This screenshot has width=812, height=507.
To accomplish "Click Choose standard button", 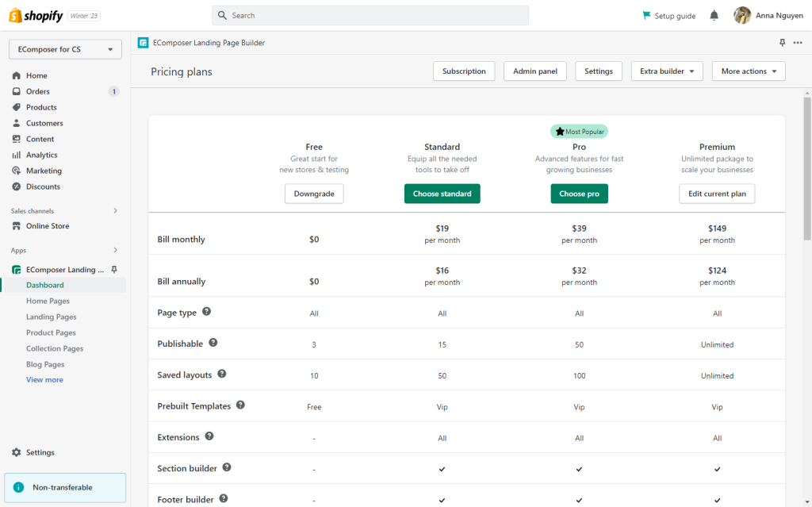I will pyautogui.click(x=442, y=194).
